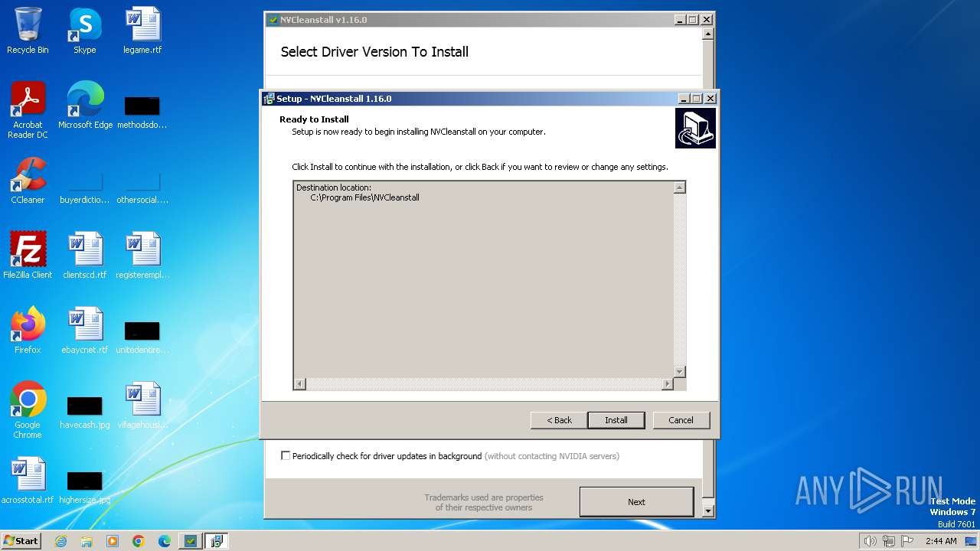Select the legame.rtf desktop file
980x551 pixels.
point(142,31)
